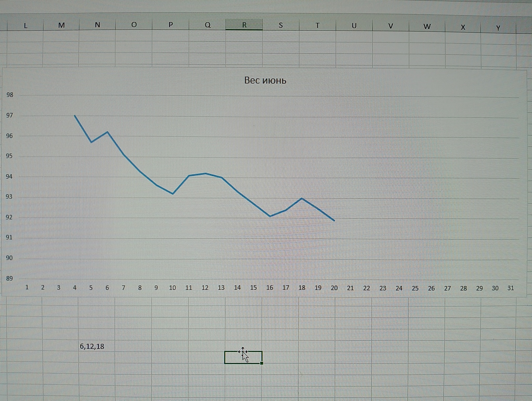Select column Q header
Viewport: 532px width, 401px height.
pos(208,25)
